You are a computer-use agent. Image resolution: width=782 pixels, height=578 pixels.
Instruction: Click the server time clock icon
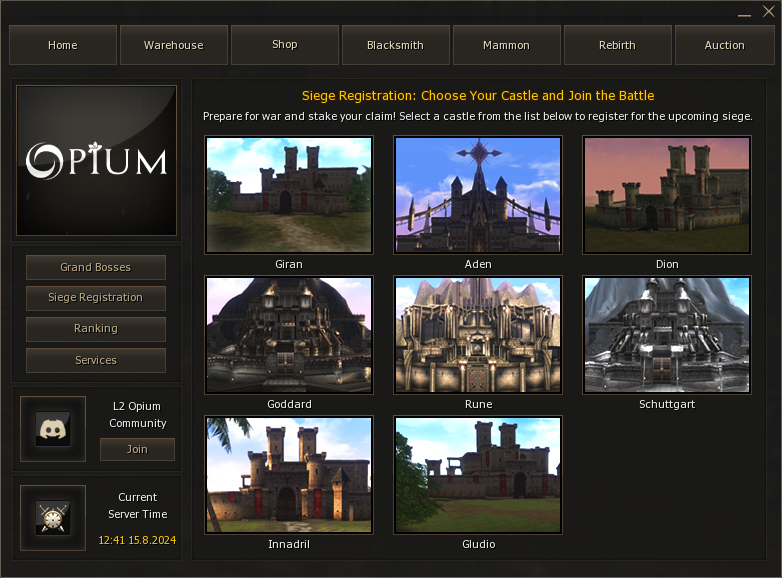[53, 518]
